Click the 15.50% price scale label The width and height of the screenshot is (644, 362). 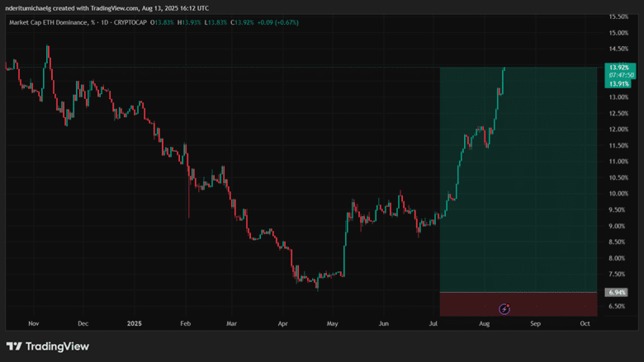(618, 16)
